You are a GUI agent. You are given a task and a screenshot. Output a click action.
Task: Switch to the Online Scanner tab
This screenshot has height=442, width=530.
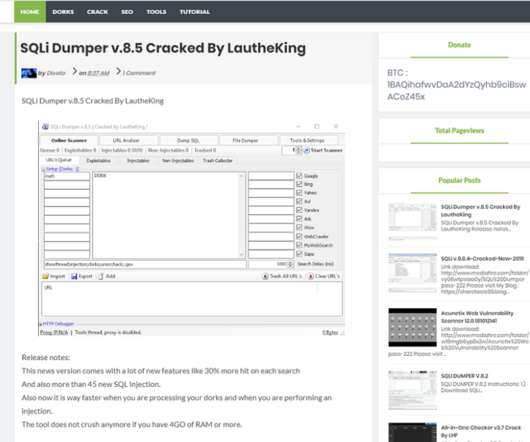tap(69, 140)
